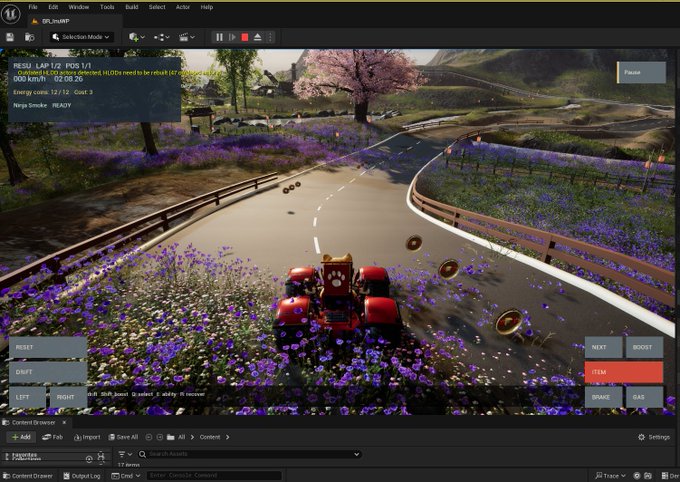The height and width of the screenshot is (482, 680).
Task: Advance a single frame in simulation
Action: click(232, 37)
